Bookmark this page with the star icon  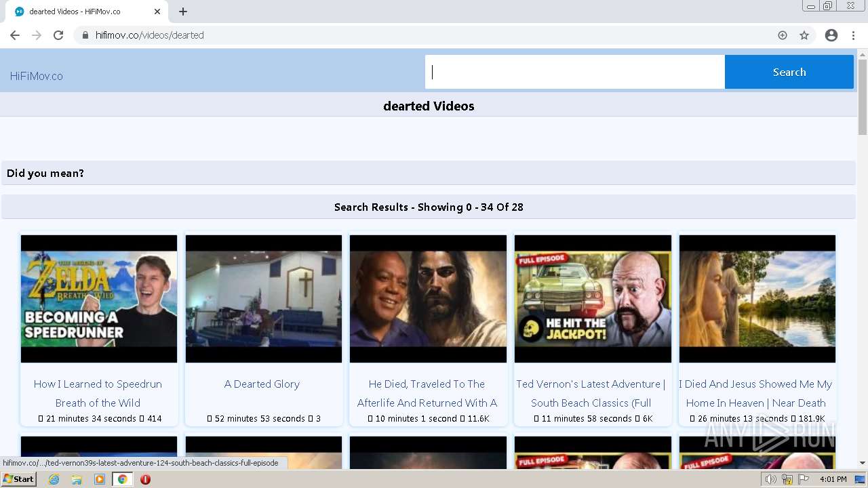804,35
